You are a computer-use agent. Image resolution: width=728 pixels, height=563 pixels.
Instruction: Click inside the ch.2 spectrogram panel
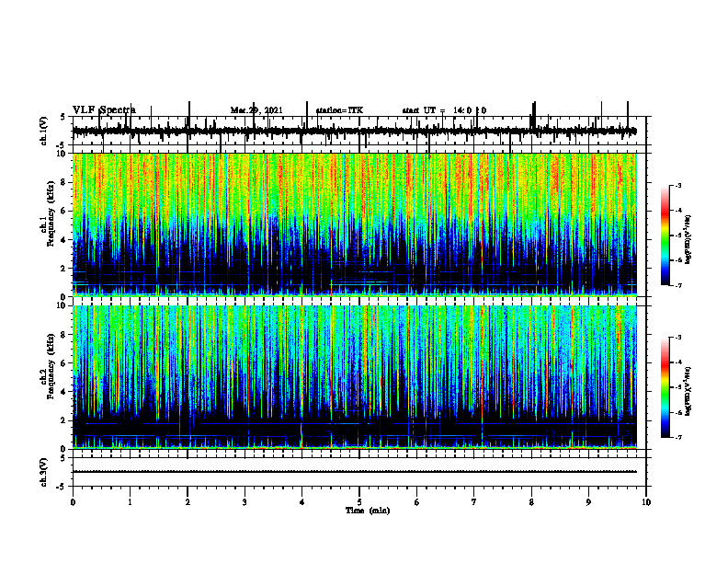(355, 377)
